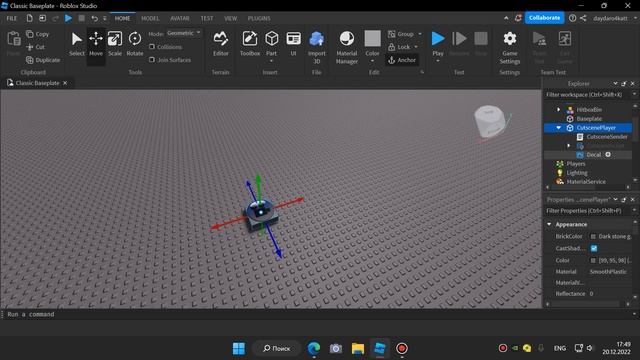Viewport: 640px width, 360px height.
Task: Click the Collaborate button
Action: pyautogui.click(x=544, y=18)
